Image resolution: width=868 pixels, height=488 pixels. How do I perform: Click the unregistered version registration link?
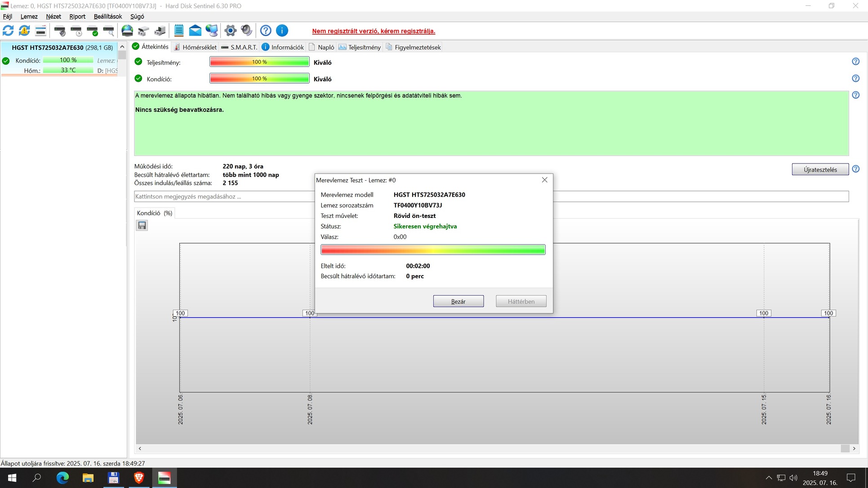(374, 31)
